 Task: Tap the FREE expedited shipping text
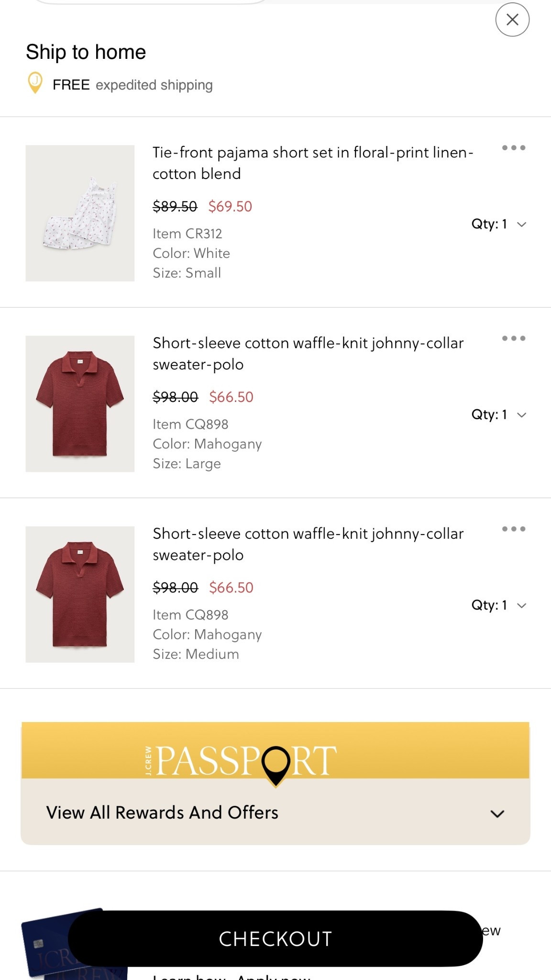tap(132, 85)
